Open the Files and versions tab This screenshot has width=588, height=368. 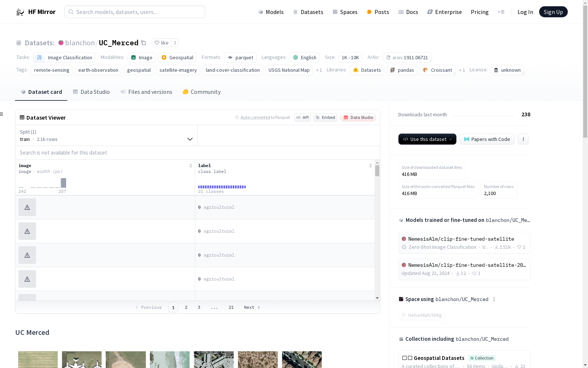click(x=146, y=92)
